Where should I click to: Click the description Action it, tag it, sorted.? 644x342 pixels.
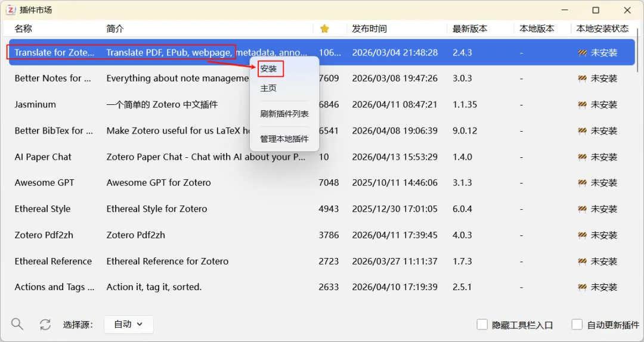(x=154, y=287)
